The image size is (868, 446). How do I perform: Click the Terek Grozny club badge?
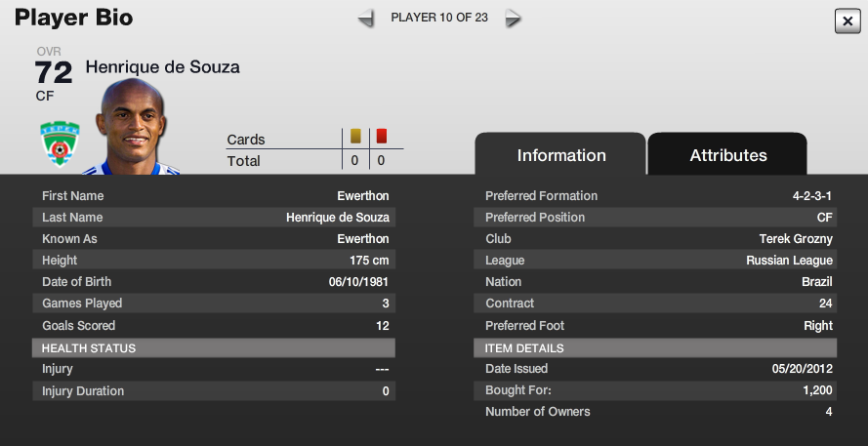pyautogui.click(x=60, y=143)
